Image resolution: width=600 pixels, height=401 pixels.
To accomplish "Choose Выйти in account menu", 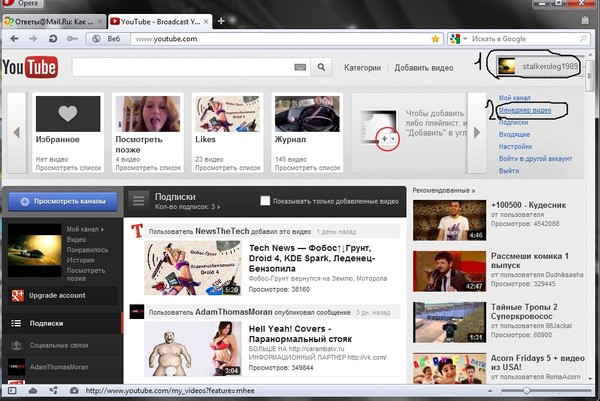I will pos(509,171).
